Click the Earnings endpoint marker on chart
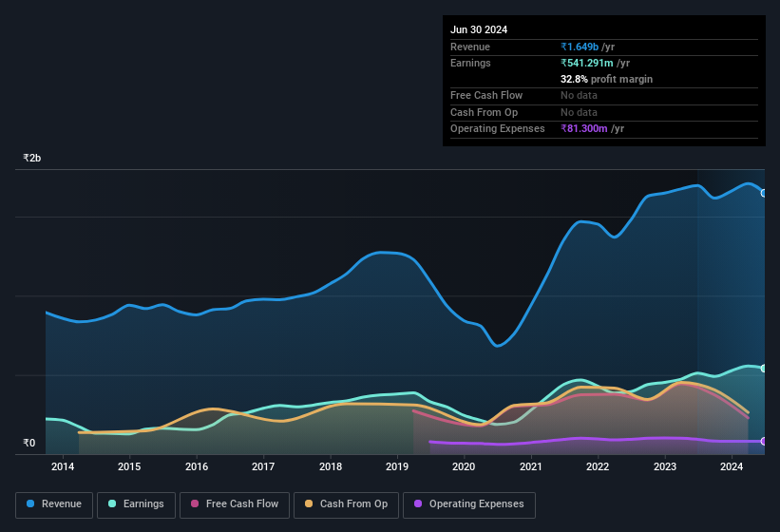 (x=764, y=369)
